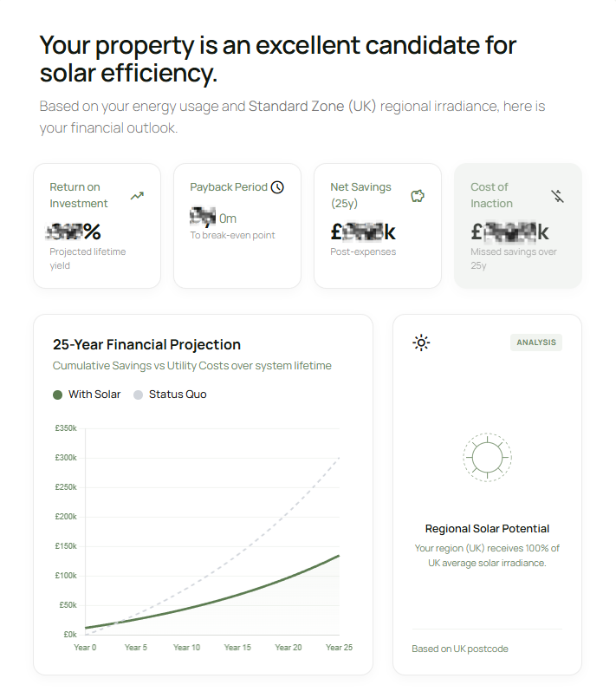This screenshot has width=616, height=698.
Task: Click the crossed-out bolt icon on Cost of Inaction
Action: click(x=557, y=196)
